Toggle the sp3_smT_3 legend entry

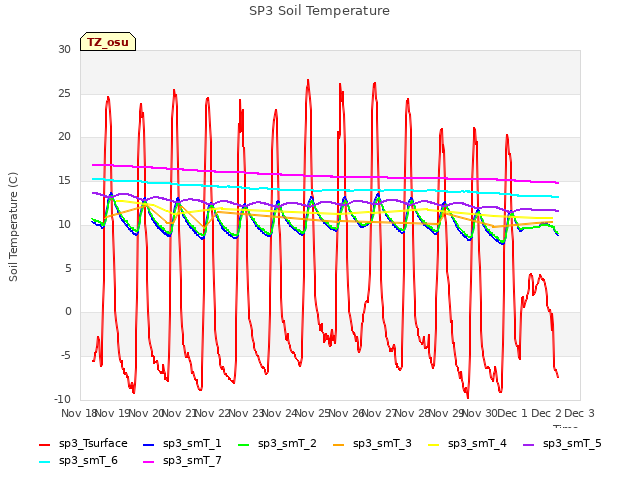point(372,444)
